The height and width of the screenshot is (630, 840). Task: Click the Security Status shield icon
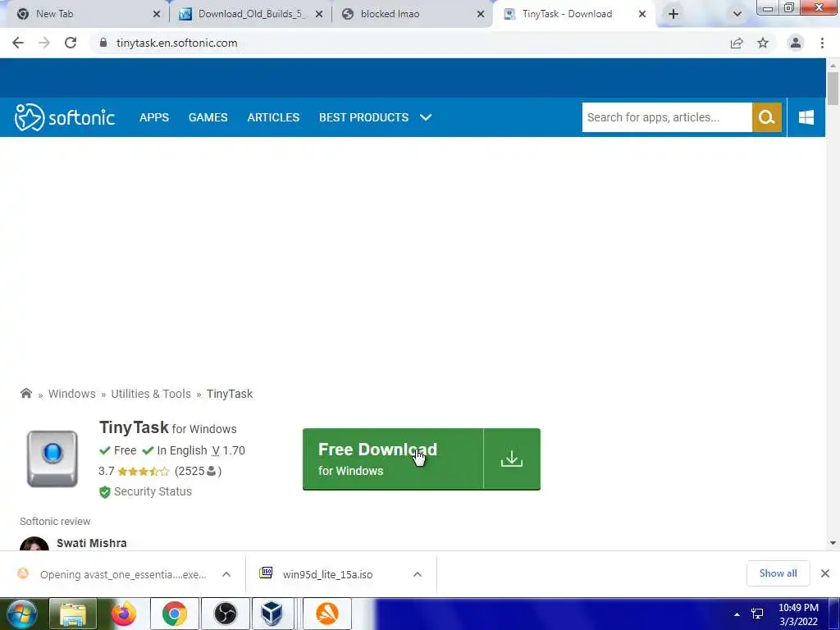coord(105,492)
